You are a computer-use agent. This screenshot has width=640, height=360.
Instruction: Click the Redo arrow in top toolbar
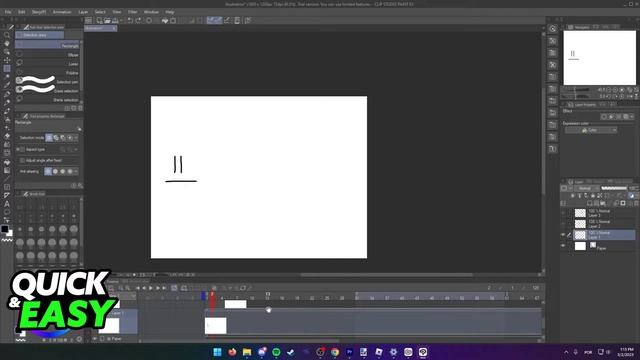pos(138,20)
